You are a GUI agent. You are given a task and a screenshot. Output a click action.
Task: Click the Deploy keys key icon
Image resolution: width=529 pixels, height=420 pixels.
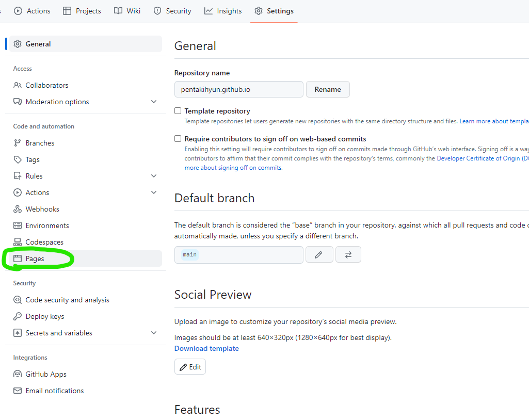point(18,316)
